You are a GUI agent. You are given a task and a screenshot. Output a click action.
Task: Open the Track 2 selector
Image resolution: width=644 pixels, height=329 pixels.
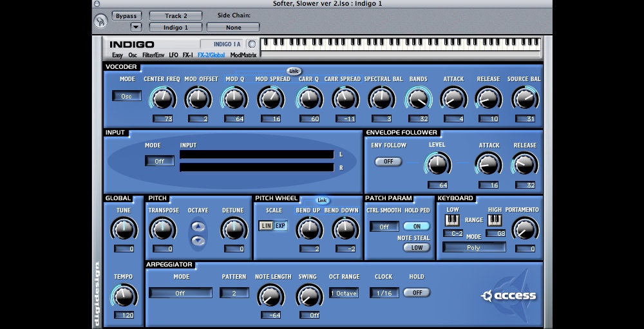[x=175, y=15]
